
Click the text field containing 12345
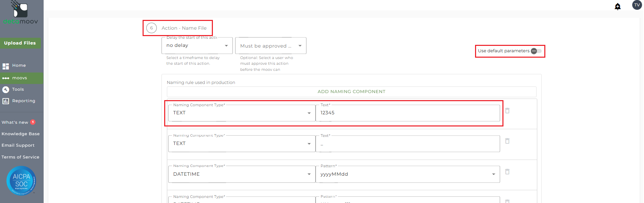coord(407,113)
